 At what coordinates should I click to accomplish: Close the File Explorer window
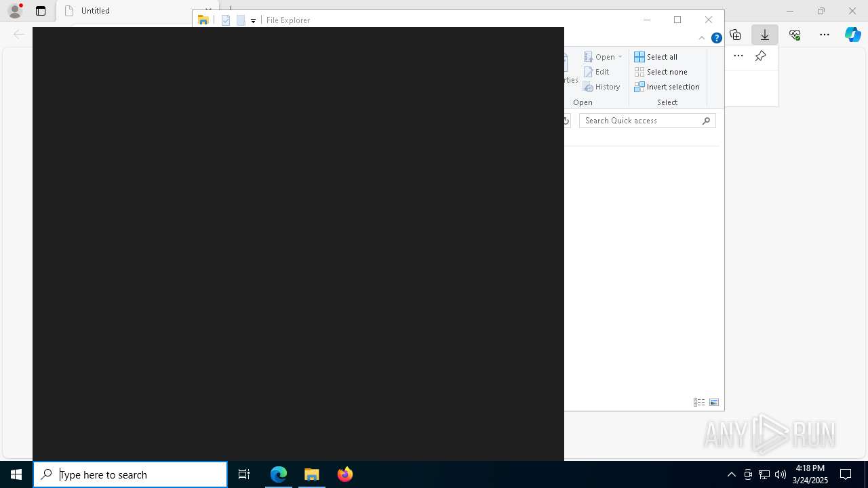point(709,20)
